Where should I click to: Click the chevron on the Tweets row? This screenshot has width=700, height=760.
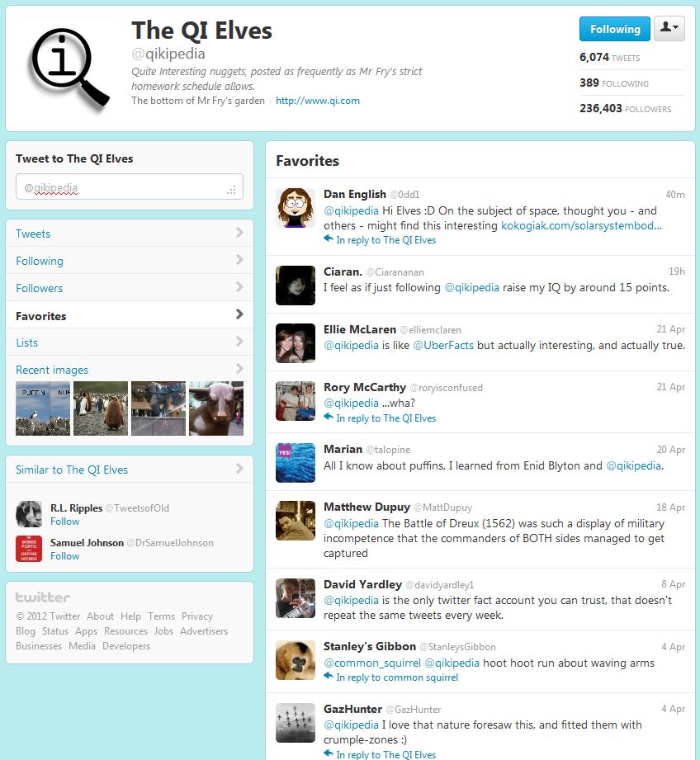(239, 233)
